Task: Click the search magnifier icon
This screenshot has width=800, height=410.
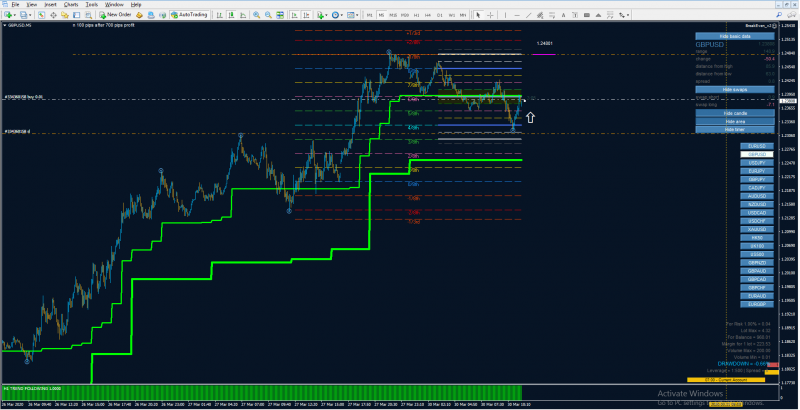Action: point(779,14)
